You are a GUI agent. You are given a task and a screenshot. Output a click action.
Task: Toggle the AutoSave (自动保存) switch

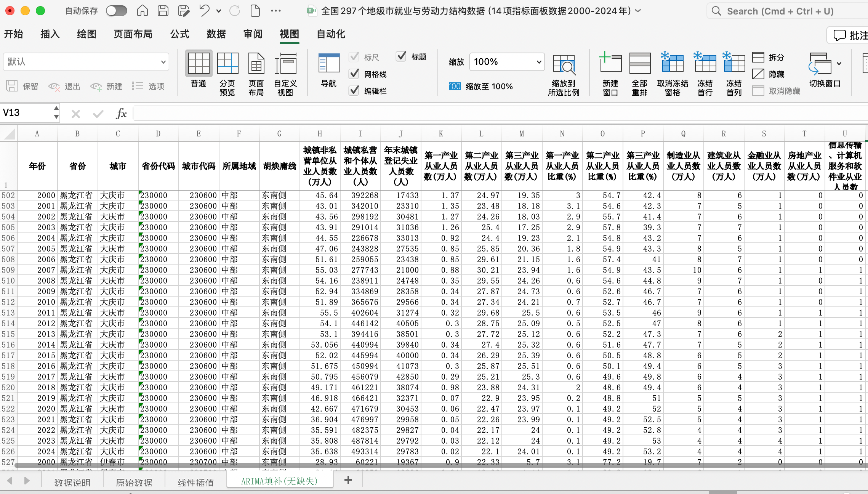click(x=116, y=11)
